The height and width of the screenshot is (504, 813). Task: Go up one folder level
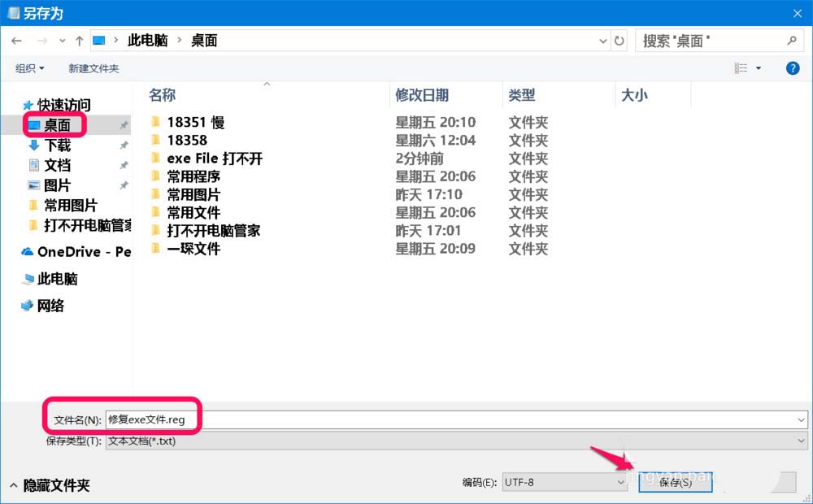(79, 40)
